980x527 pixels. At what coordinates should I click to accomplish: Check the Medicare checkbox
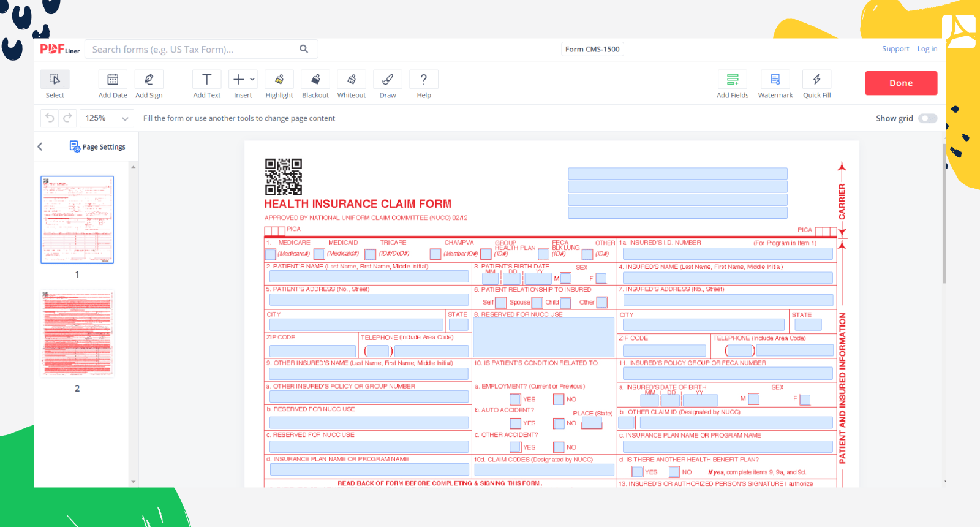(x=270, y=254)
